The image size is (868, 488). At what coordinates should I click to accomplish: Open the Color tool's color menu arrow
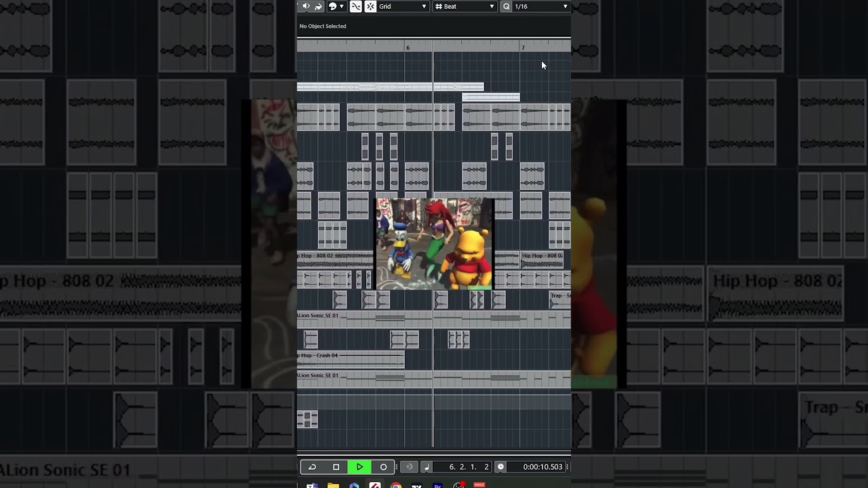(342, 6)
